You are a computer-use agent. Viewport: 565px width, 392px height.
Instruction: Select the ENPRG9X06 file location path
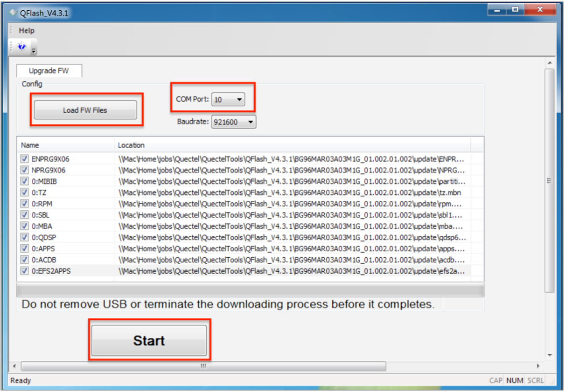(292, 159)
